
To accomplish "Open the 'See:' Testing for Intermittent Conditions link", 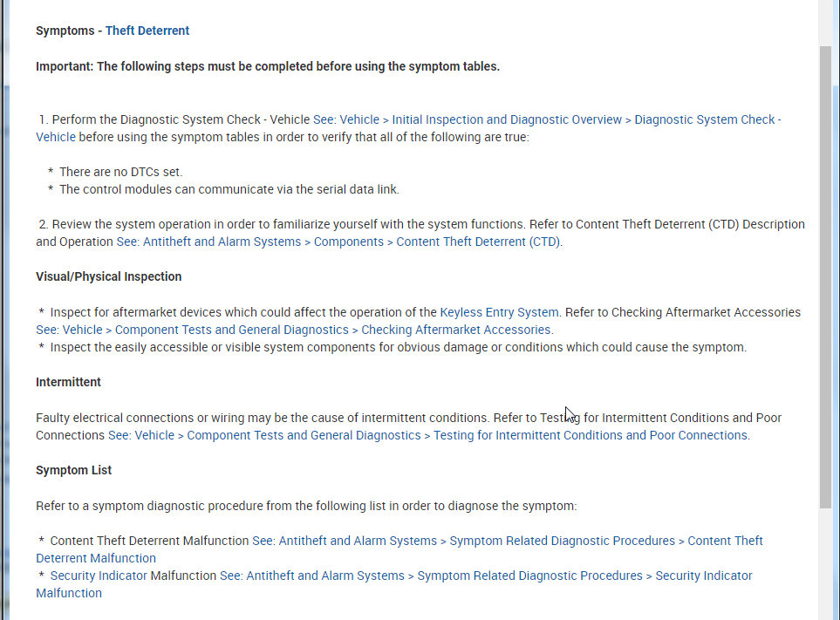I will click(x=428, y=435).
